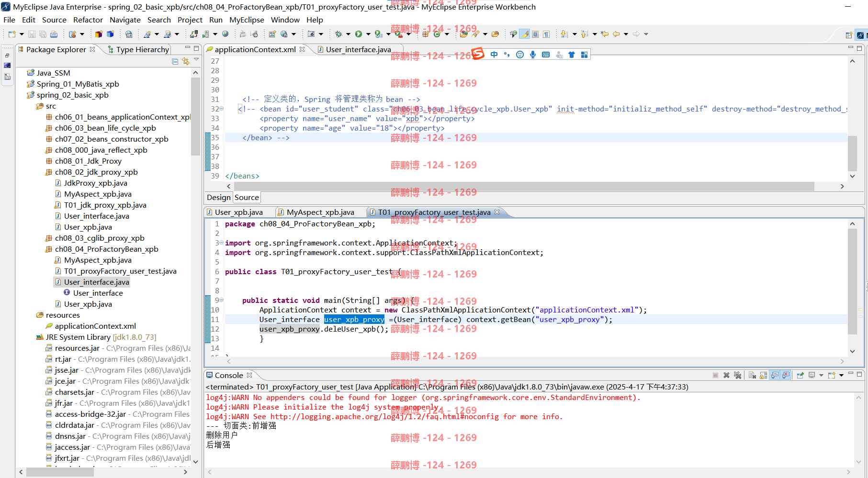
Task: Open the MyEclipse menu
Action: coord(247,20)
